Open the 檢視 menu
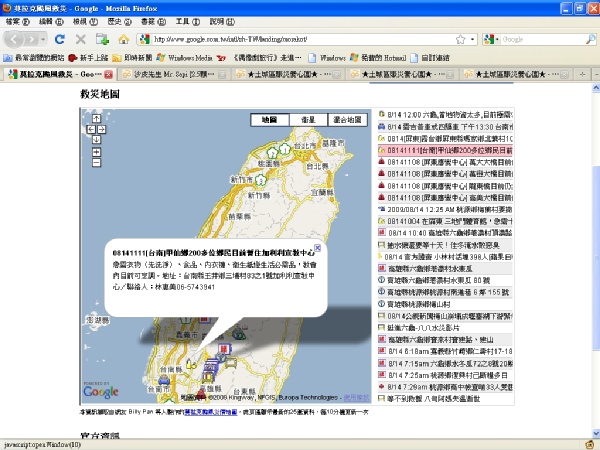The image size is (600, 450). click(85, 22)
